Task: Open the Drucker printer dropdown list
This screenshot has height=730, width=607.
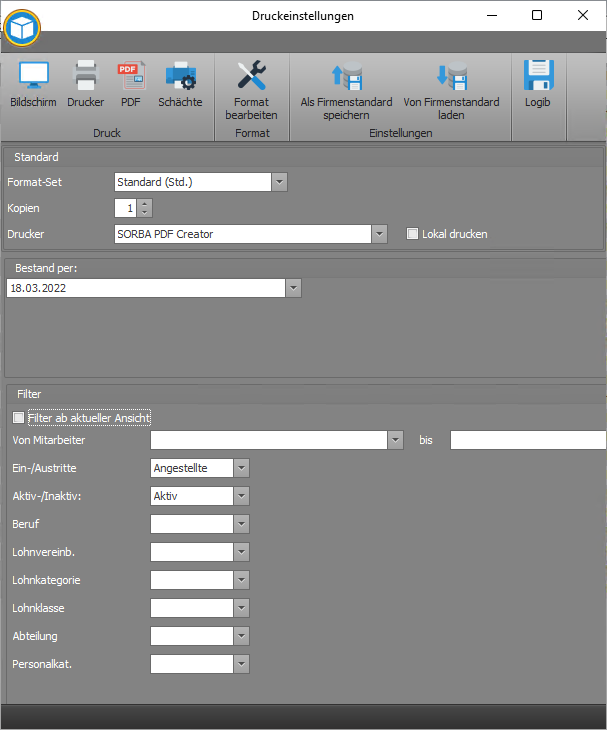Action: coord(379,234)
